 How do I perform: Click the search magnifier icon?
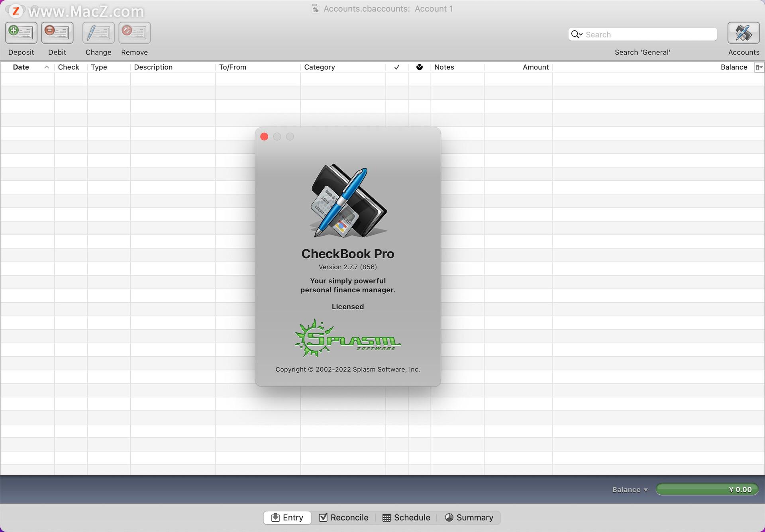576,34
